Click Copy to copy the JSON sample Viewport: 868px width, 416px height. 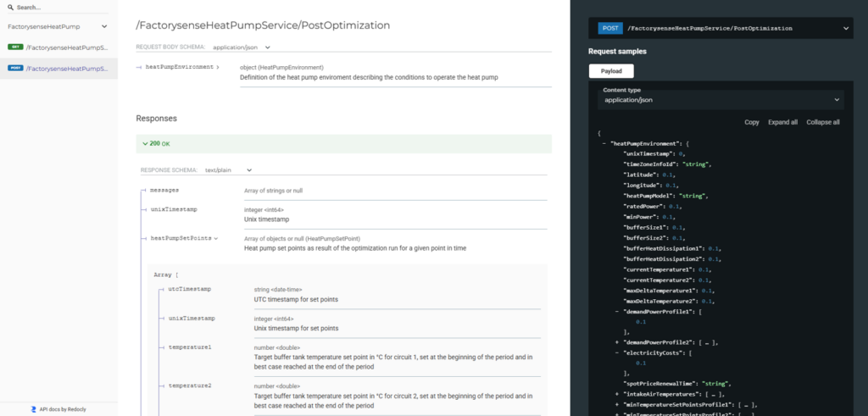pyautogui.click(x=751, y=122)
